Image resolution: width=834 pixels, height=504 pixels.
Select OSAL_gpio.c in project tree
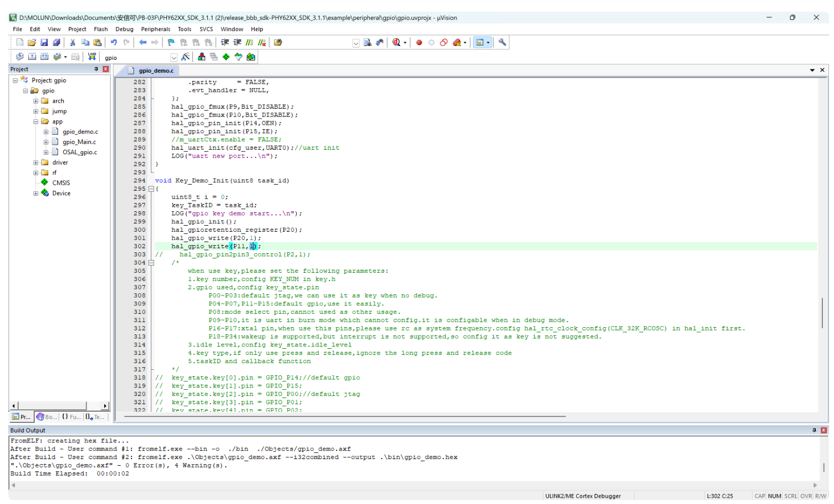(80, 152)
